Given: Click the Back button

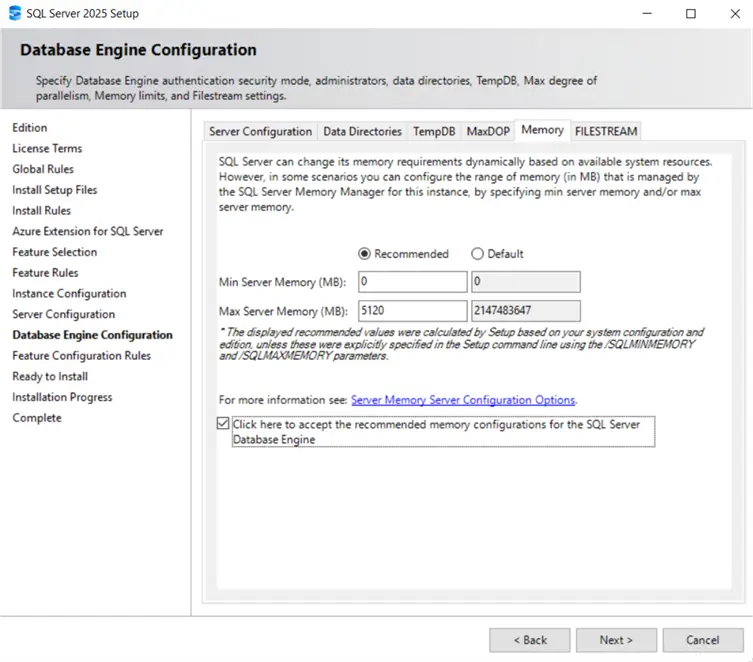Looking at the screenshot, I should pos(530,640).
